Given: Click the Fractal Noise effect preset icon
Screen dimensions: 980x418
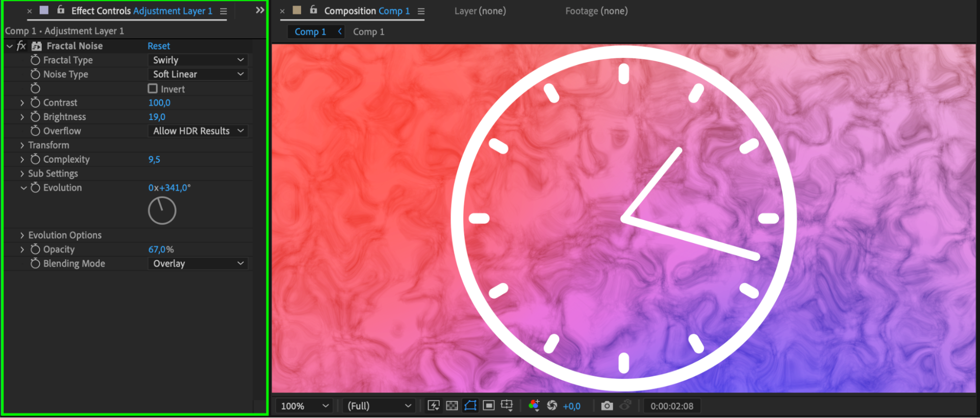Looking at the screenshot, I should tap(37, 46).
